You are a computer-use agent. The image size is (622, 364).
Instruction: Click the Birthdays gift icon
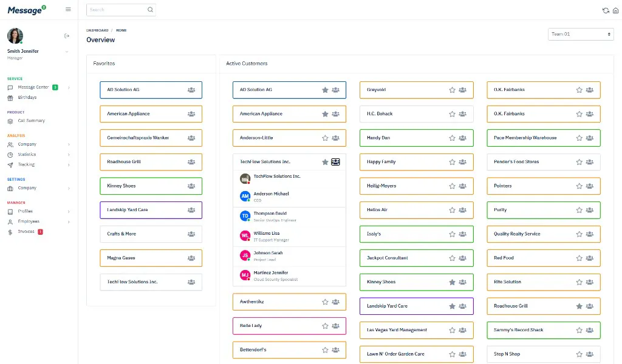(10, 98)
